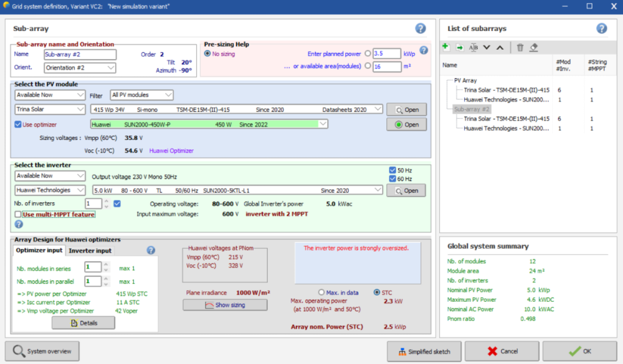Click the Show sizing button
Image resolution: width=623 pixels, height=364 pixels.
point(224,305)
